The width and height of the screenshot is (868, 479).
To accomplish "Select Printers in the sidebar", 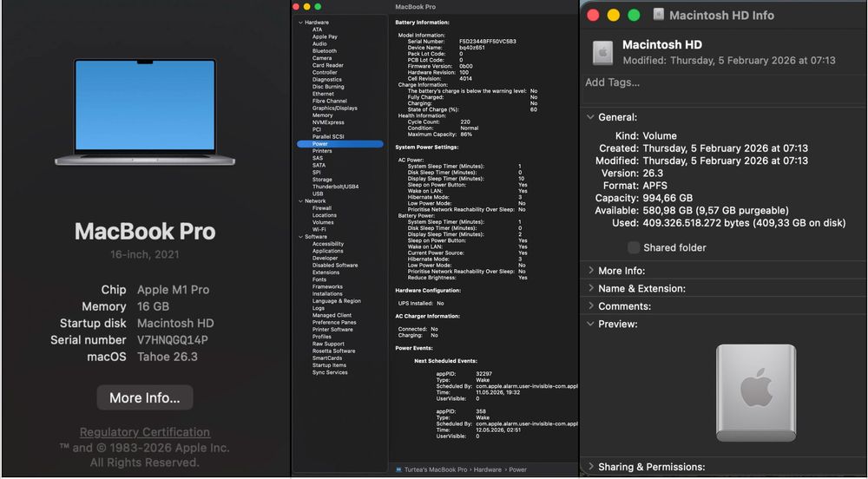I will (322, 151).
